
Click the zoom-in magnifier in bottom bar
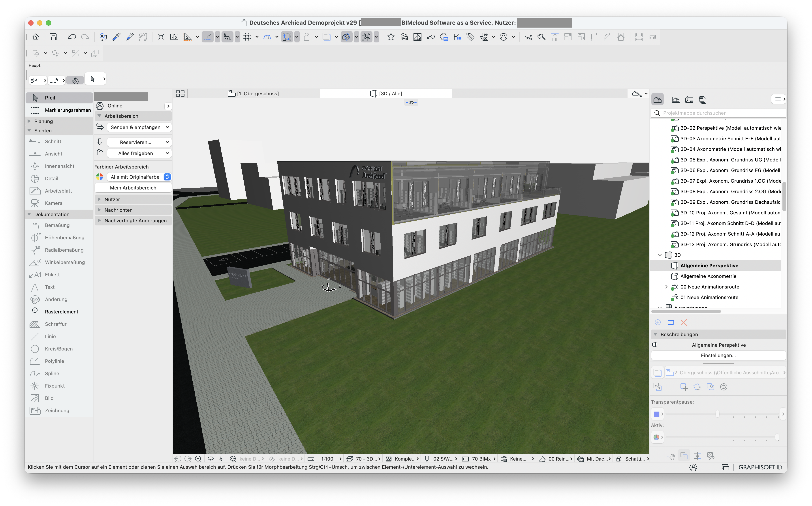click(198, 459)
